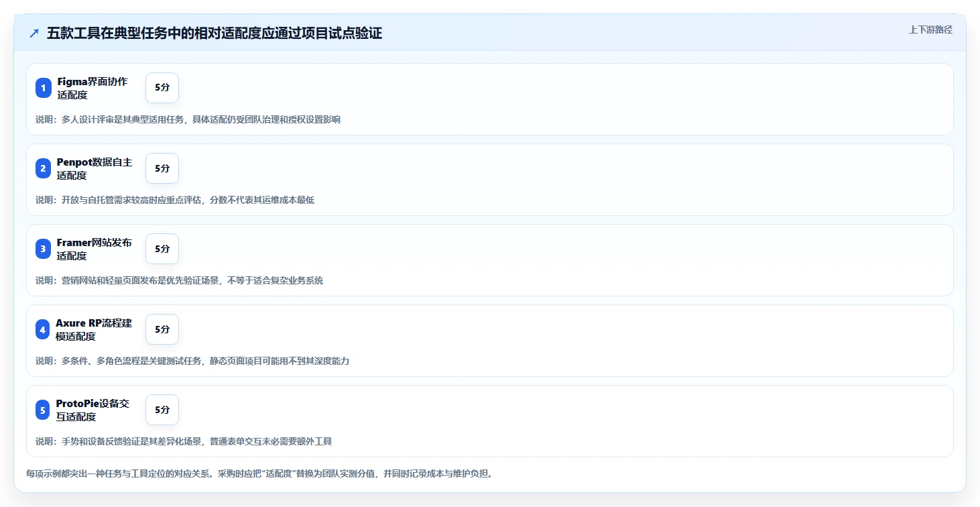
Task: Click the note starting 说明：开放与自托管需求
Action: tap(175, 200)
